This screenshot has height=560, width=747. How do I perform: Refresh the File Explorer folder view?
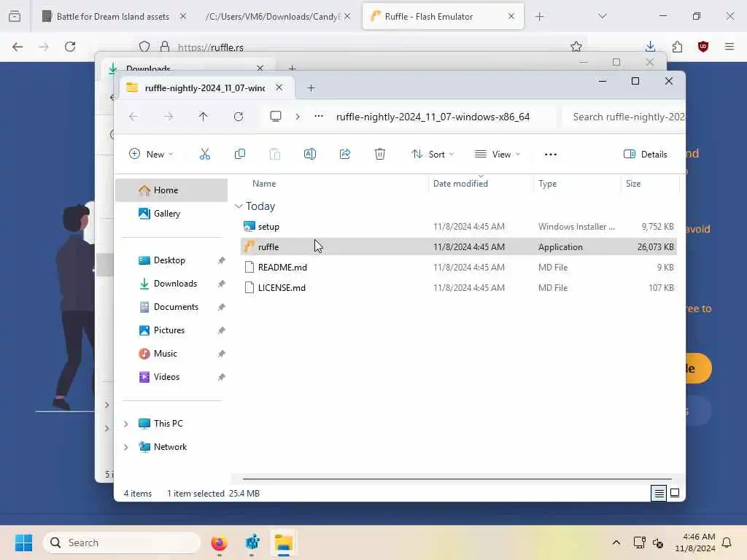tap(239, 117)
